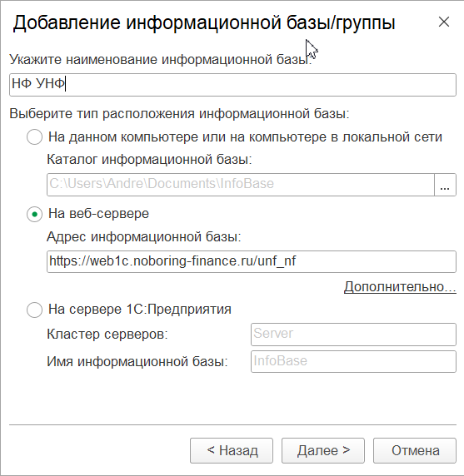The image size is (464, 476).
Task: Click the 'Укажите наименование информационной базы' label
Action: tap(161, 60)
